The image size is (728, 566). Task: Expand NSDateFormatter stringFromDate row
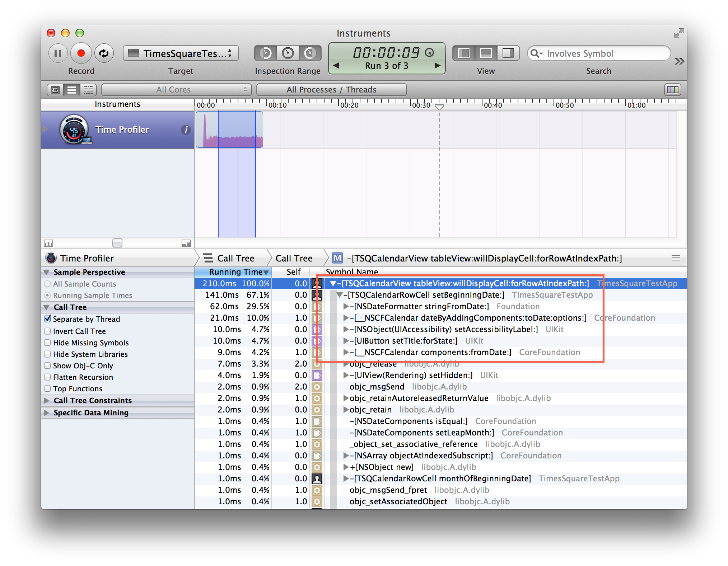(x=346, y=306)
